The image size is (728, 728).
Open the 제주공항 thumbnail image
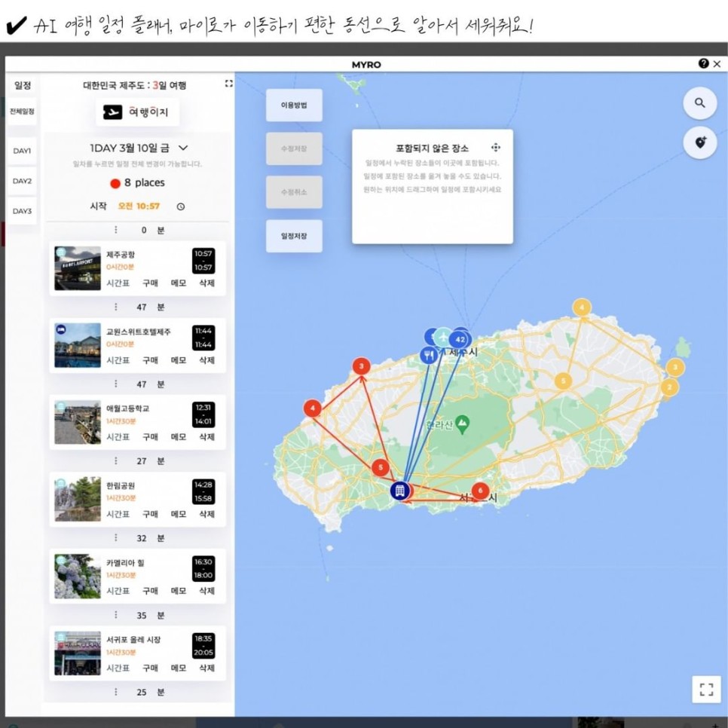click(78, 268)
